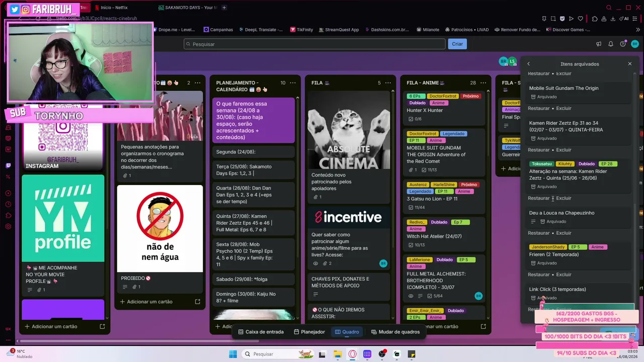Open the PLANEJAMENTO - CALENDÁRIO list actions menu
Image resolution: width=644 pixels, height=362 pixels.
tap(293, 83)
